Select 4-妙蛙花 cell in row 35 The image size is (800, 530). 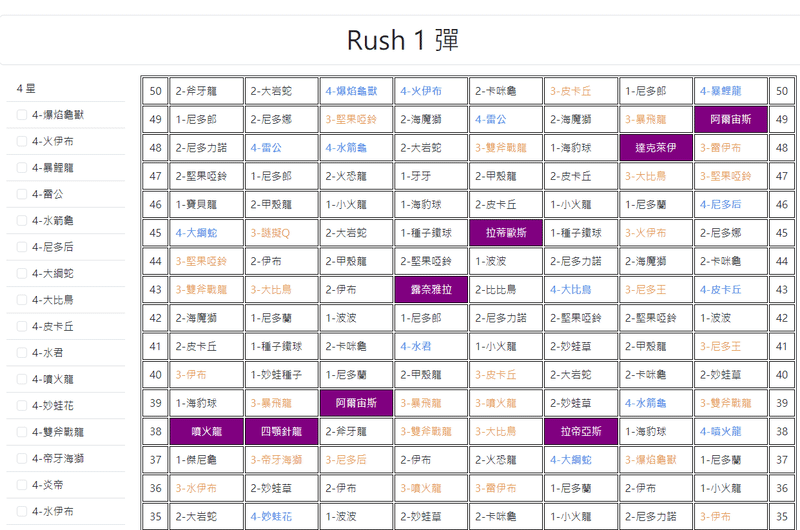point(282,517)
